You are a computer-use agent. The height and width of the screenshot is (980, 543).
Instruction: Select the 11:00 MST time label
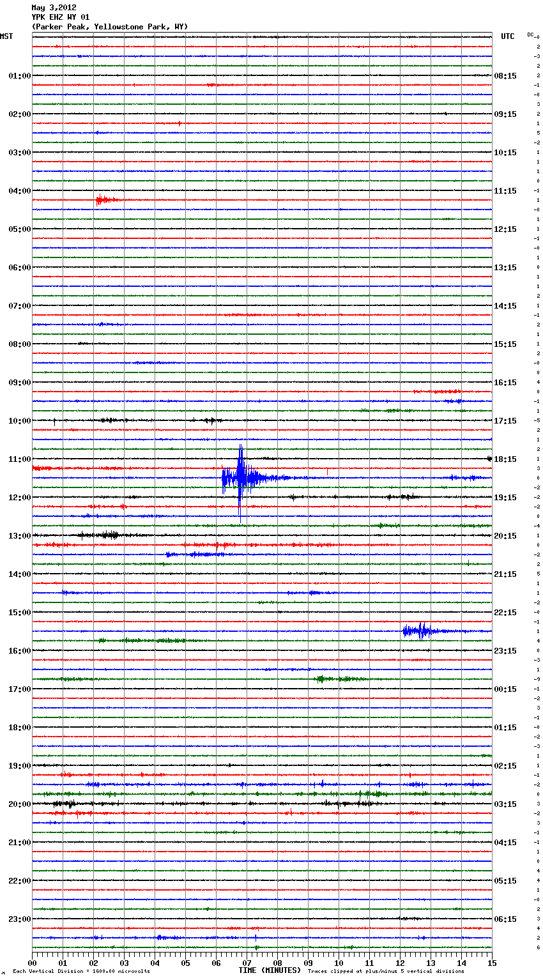tap(20, 459)
